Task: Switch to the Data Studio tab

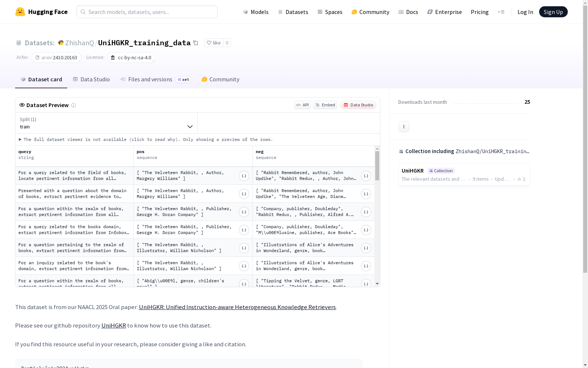Action: pos(92,79)
